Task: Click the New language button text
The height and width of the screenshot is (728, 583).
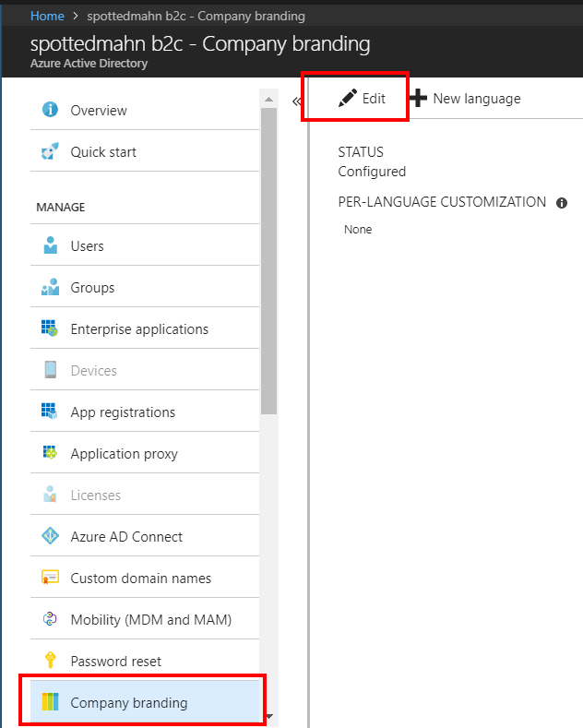Action: coord(477,99)
